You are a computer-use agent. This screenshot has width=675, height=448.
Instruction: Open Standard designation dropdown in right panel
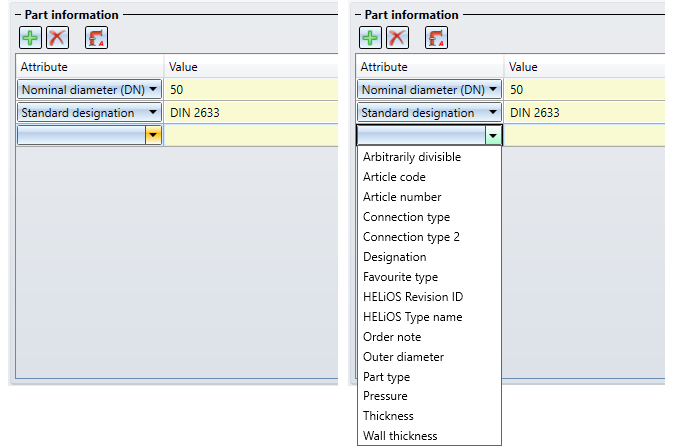493,112
